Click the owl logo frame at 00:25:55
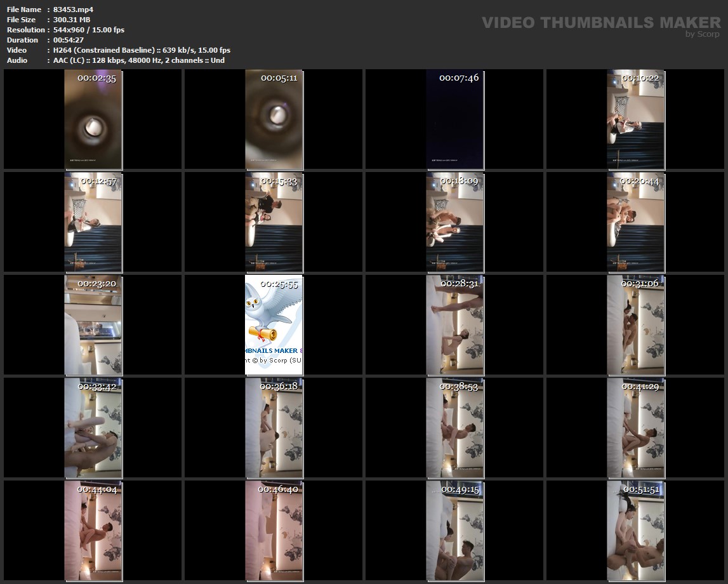728x584 pixels. [274, 325]
